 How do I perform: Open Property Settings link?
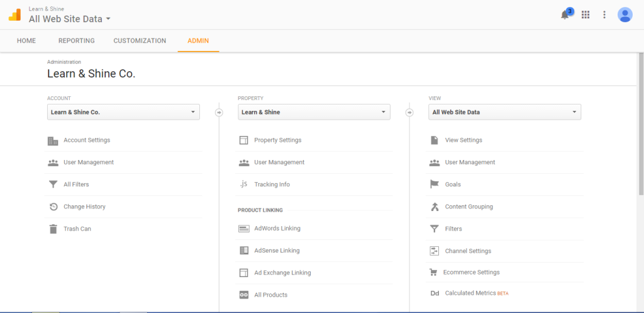pos(277,140)
